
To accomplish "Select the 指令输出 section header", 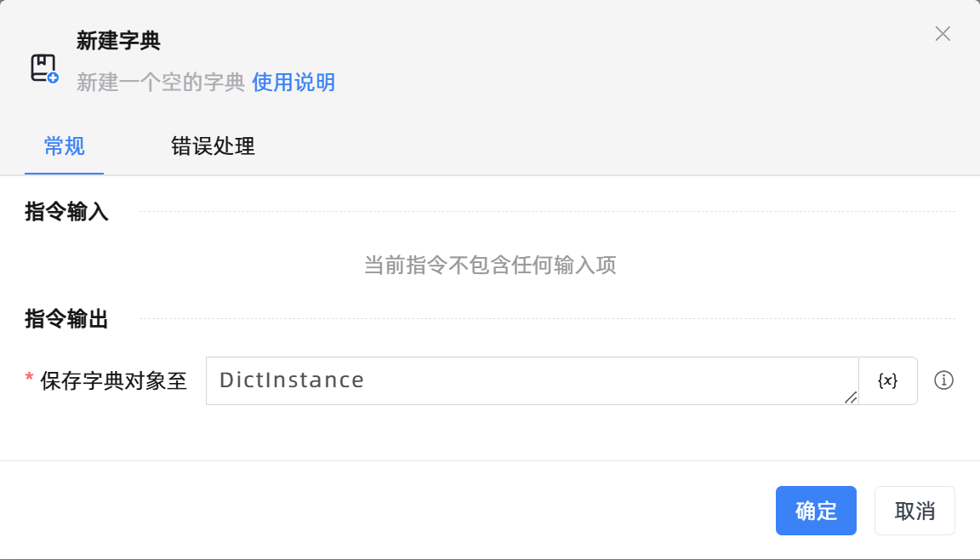I will click(x=67, y=319).
